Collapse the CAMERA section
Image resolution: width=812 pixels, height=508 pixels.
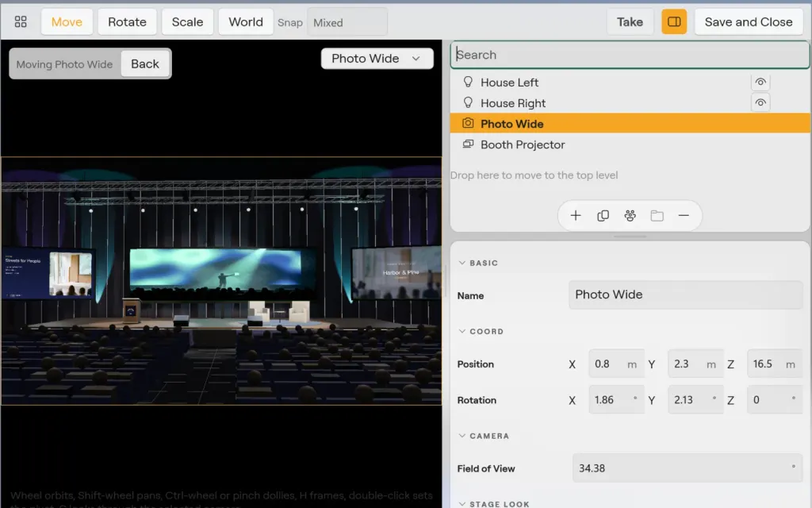click(484, 436)
